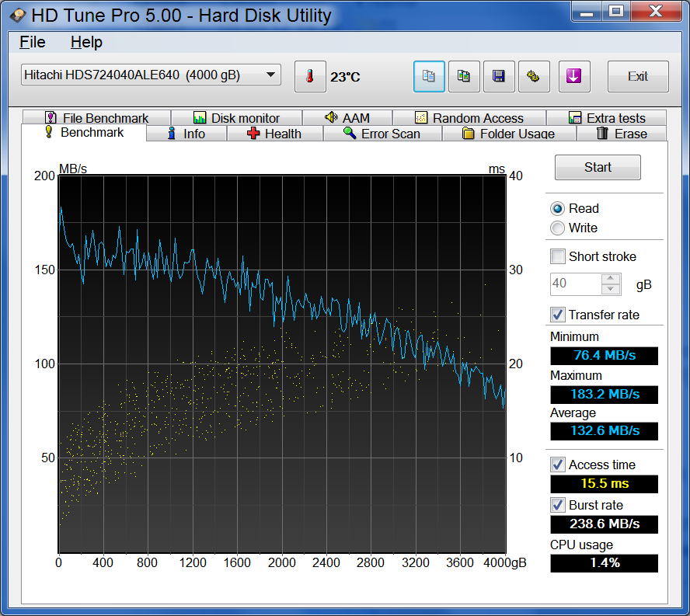
Task: Toggle the Transfer rate checkbox
Action: (x=558, y=315)
